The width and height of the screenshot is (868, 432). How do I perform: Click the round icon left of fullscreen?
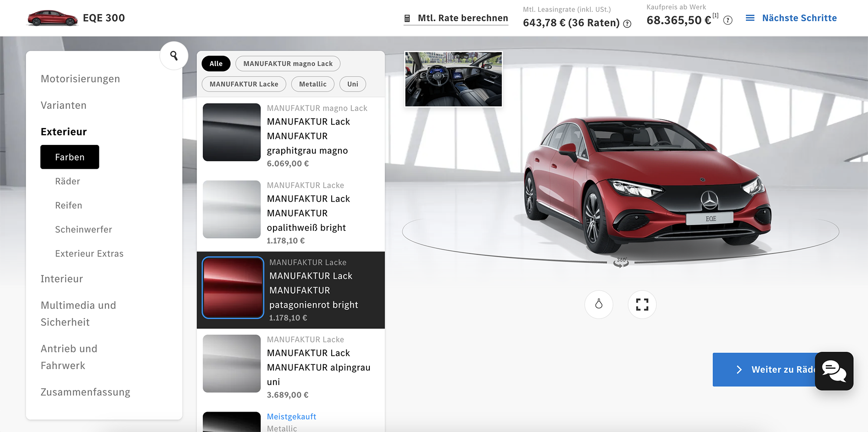click(598, 304)
